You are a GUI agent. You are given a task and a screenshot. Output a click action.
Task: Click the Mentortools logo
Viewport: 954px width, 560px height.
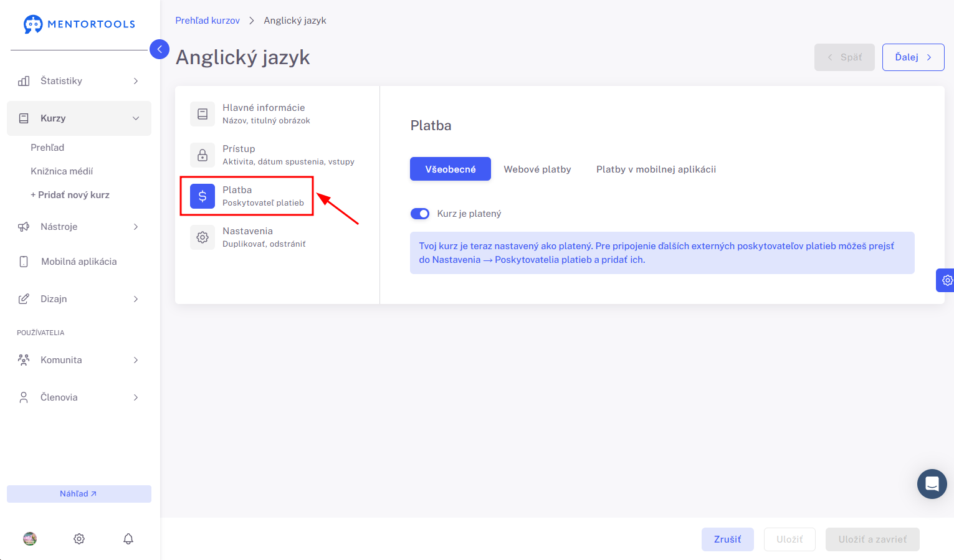[79, 24]
